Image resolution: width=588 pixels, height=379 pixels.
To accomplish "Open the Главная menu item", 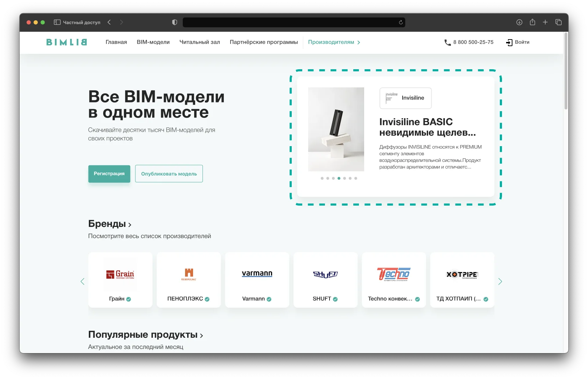I will coord(116,42).
